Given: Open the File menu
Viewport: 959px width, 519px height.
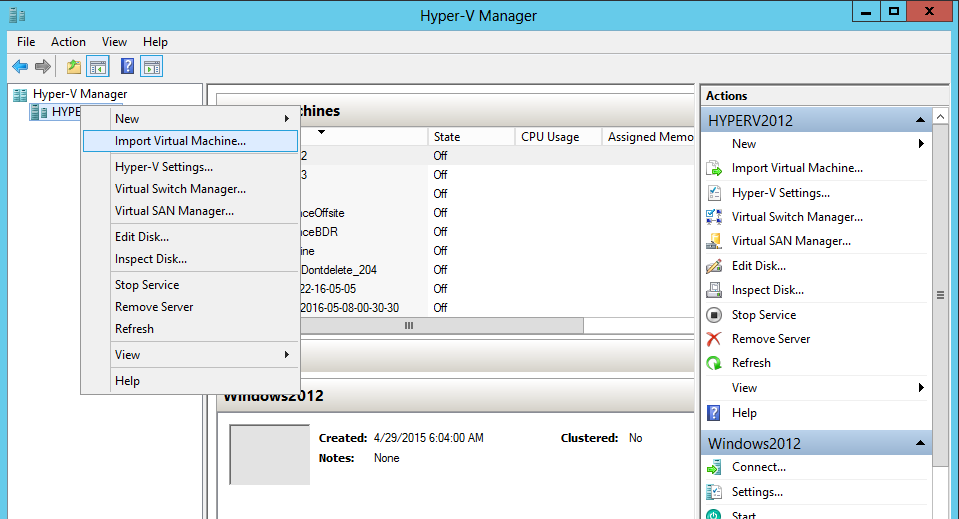Looking at the screenshot, I should pyautogui.click(x=26, y=42).
